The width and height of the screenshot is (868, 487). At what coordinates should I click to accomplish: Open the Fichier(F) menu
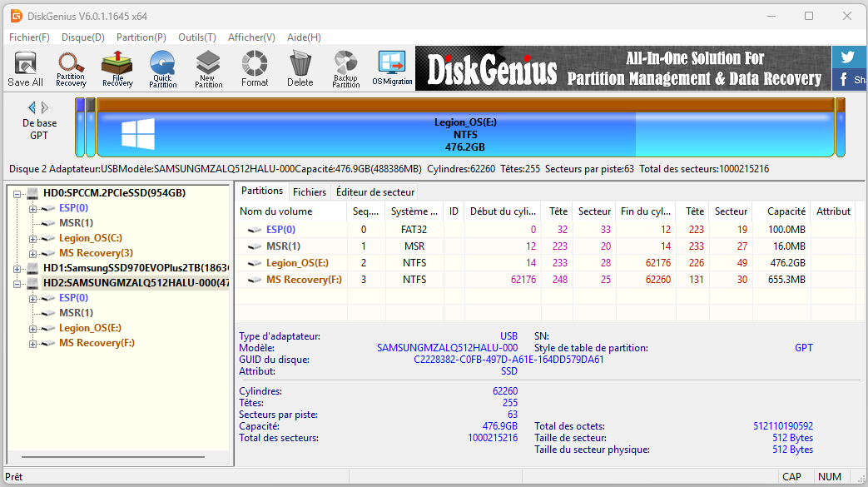tap(29, 37)
